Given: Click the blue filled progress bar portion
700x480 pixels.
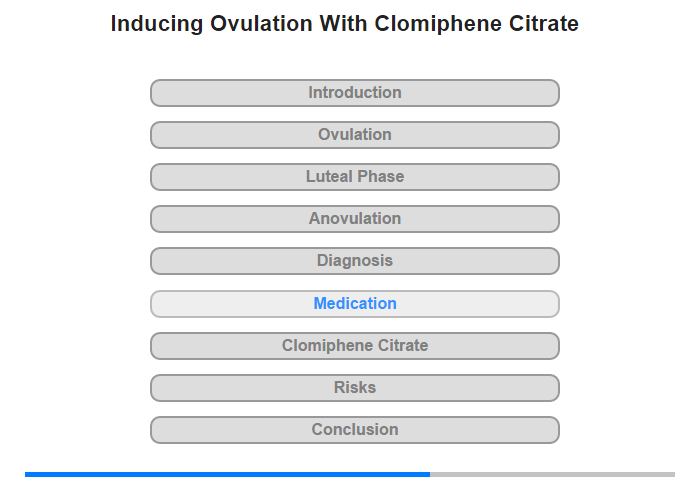Looking at the screenshot, I should 227,474.
